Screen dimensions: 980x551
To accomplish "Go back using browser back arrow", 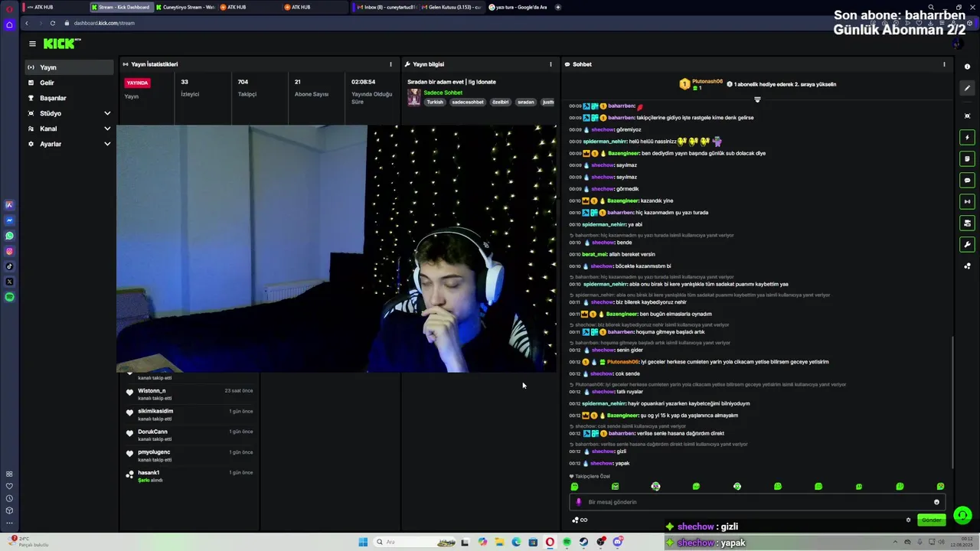I will (x=27, y=23).
